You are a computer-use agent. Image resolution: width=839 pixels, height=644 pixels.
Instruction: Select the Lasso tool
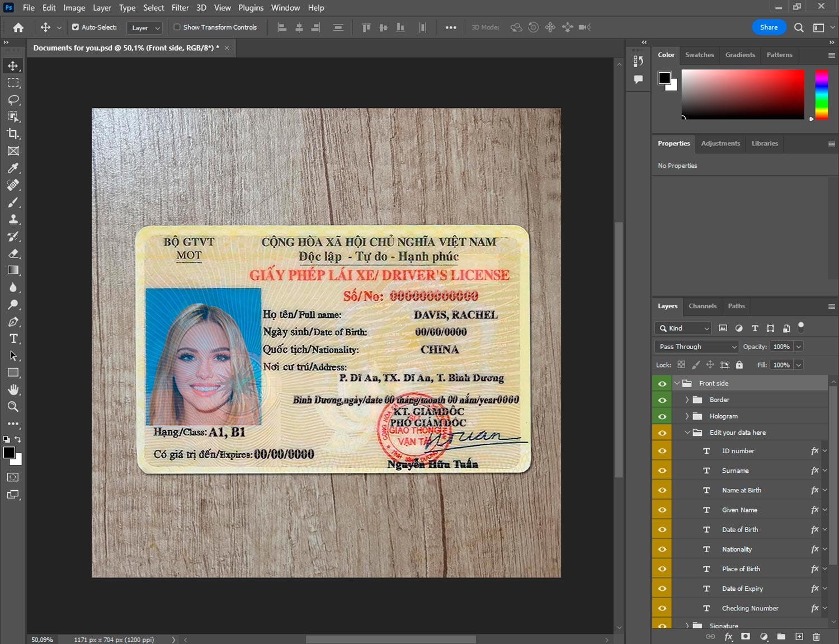pos(13,100)
